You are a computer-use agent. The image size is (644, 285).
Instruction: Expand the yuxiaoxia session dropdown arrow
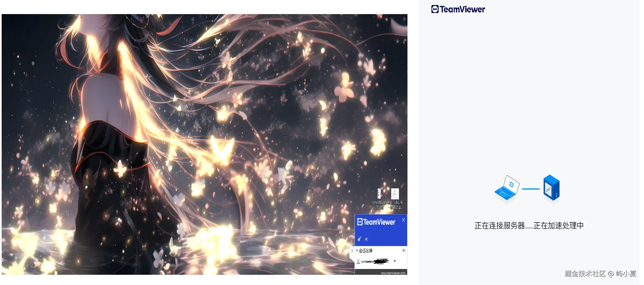(395, 261)
